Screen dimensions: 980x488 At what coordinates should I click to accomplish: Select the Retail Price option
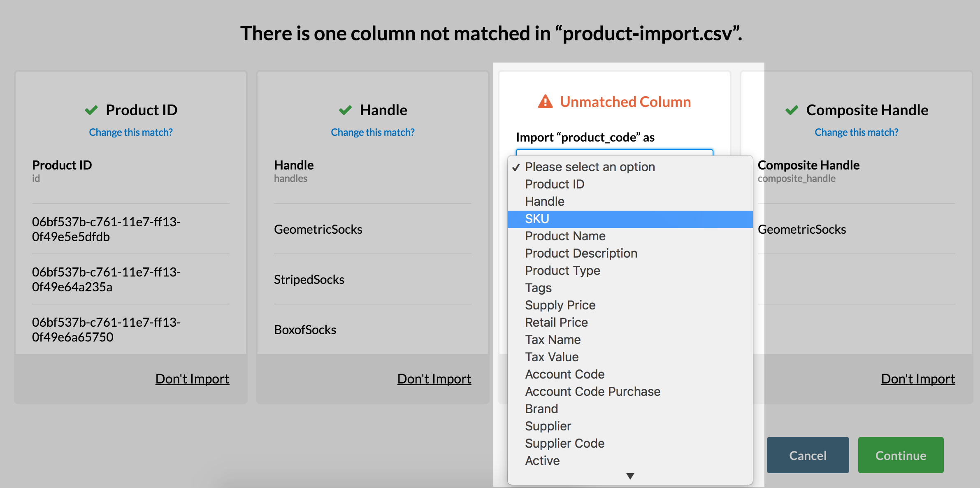click(x=556, y=323)
